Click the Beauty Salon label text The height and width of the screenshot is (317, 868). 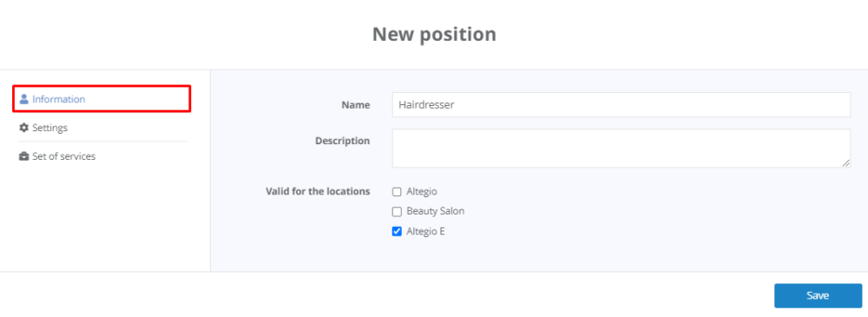click(x=435, y=212)
